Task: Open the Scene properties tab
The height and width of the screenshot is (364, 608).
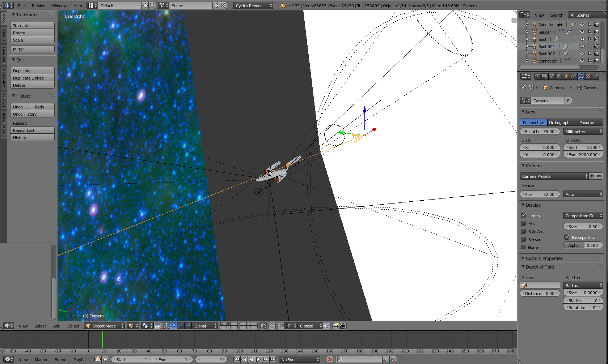Action: click(552, 76)
